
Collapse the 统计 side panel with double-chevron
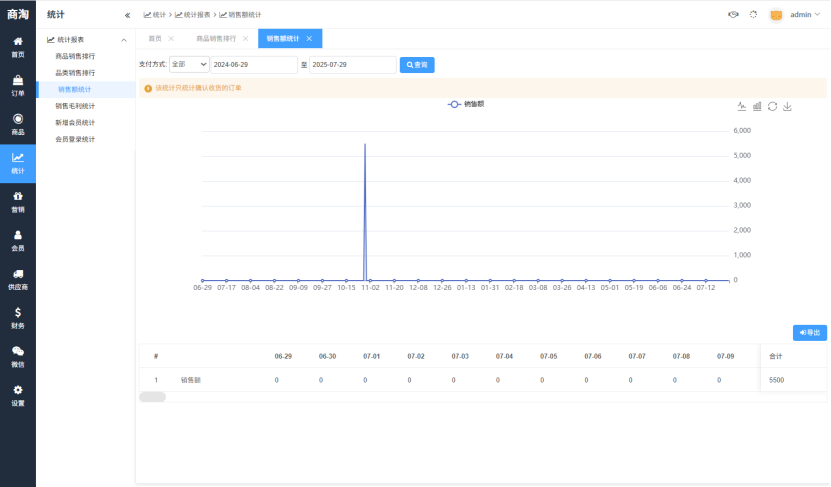(127, 15)
